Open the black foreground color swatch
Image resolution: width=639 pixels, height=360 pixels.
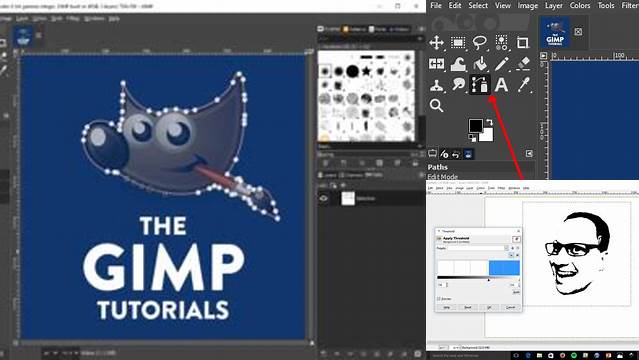point(475,126)
